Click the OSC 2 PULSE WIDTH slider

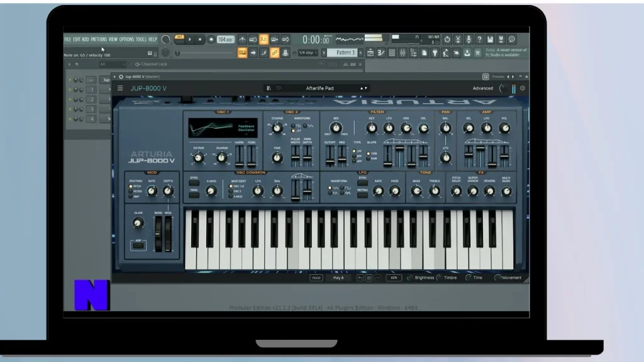coord(296,156)
